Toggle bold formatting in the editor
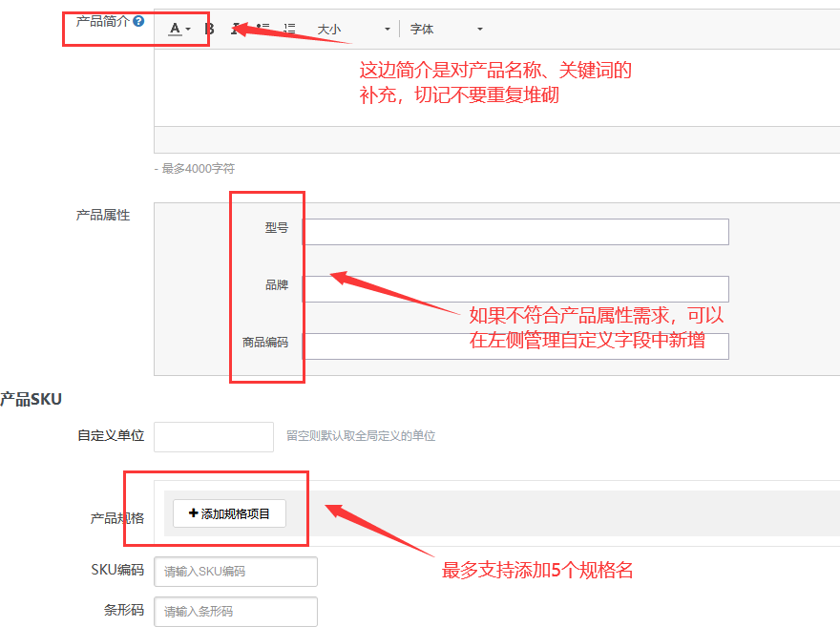Image resolution: width=840 pixels, height=627 pixels. tap(210, 29)
